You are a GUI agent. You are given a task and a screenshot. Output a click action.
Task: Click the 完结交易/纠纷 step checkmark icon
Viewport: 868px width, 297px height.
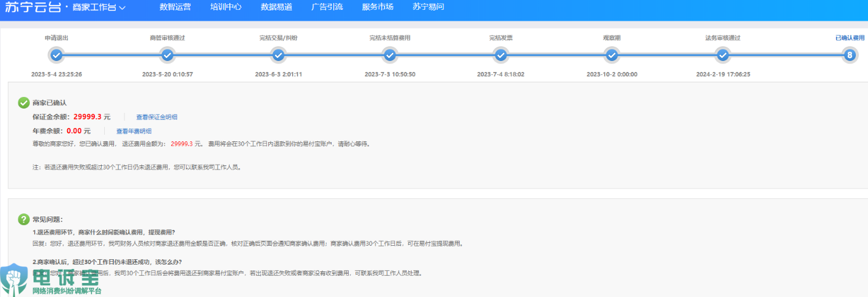(x=279, y=55)
